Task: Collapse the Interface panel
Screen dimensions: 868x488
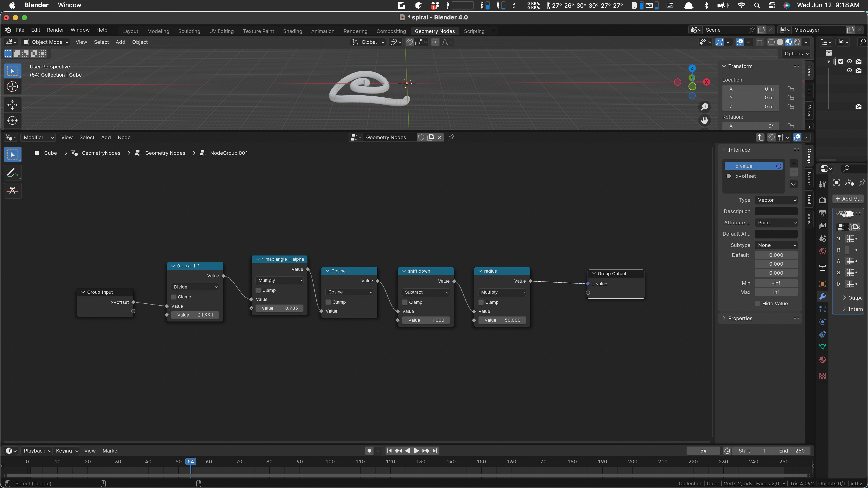Action: [724, 150]
